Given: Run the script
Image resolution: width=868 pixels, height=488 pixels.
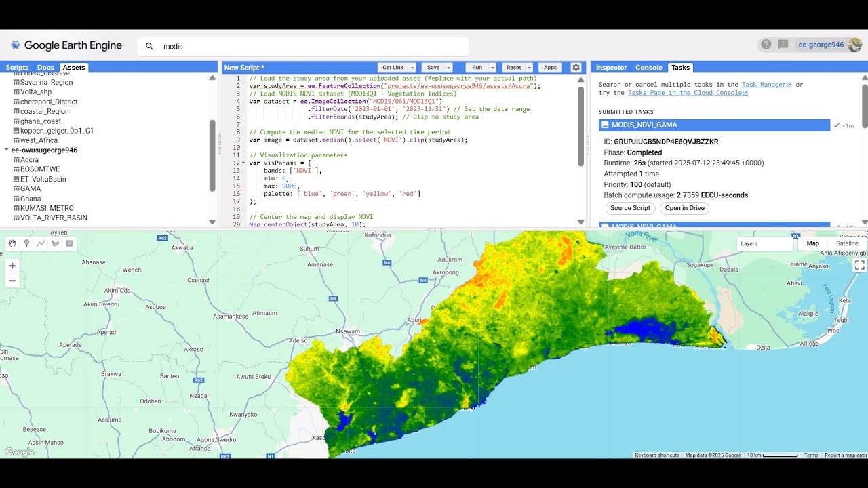Looking at the screenshot, I should click(477, 68).
